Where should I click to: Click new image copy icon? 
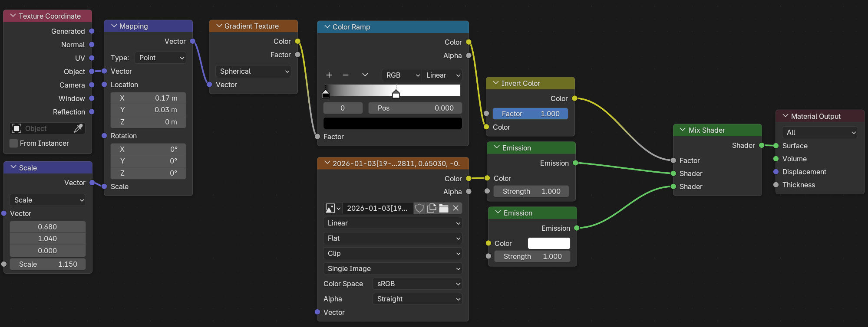(432, 208)
